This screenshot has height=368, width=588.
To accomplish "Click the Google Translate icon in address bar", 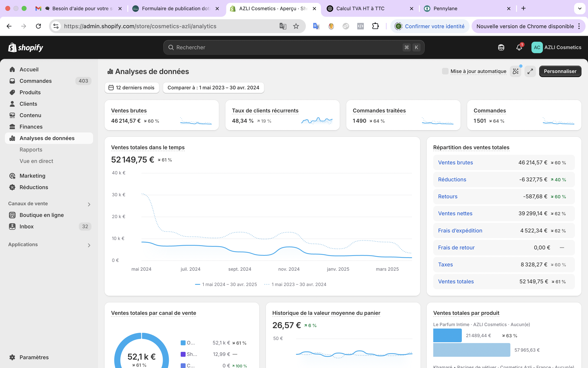I will point(283,26).
